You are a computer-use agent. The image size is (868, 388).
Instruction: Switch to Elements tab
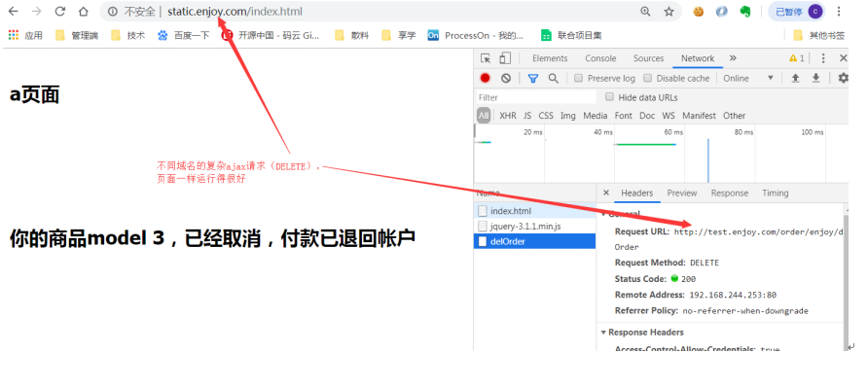pos(550,58)
